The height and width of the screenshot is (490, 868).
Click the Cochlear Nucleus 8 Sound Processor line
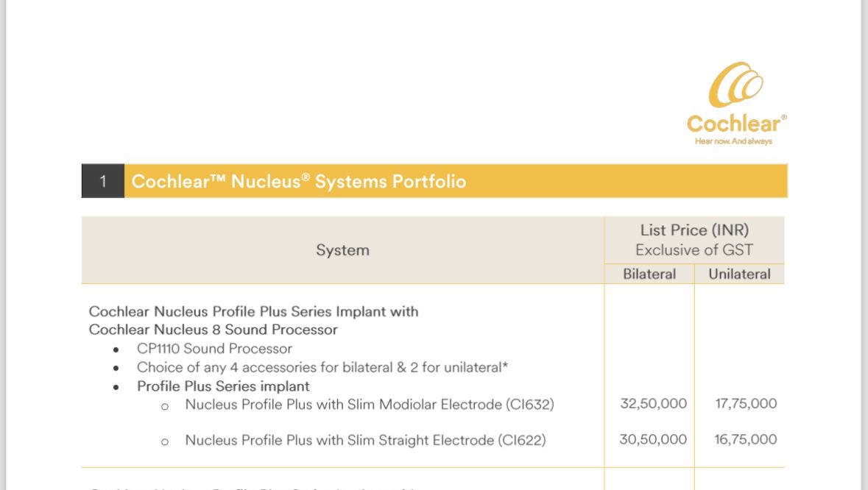213,330
